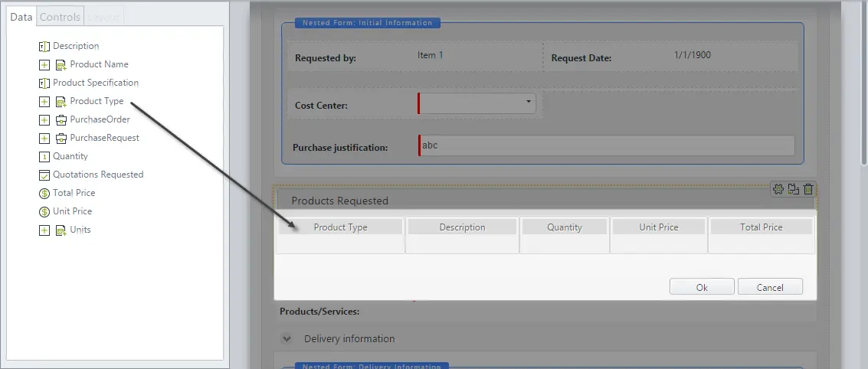Expand the PurchaseOrder node
Viewport: 868px width, 369px height.
tap(44, 120)
